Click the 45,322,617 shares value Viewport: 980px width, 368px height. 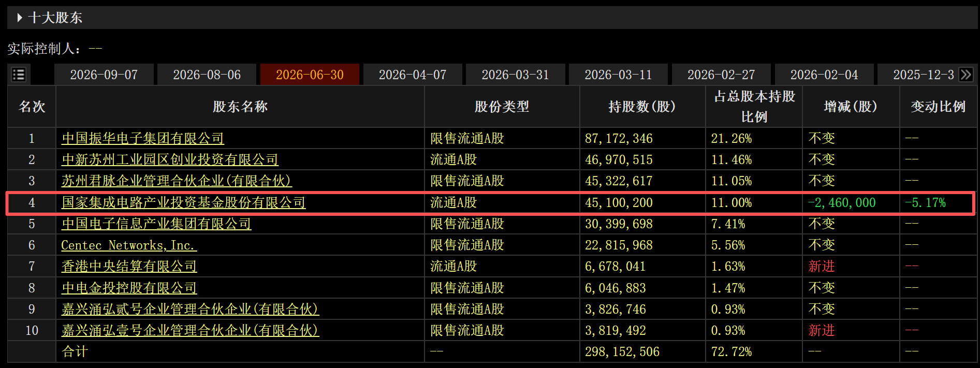[x=619, y=181]
